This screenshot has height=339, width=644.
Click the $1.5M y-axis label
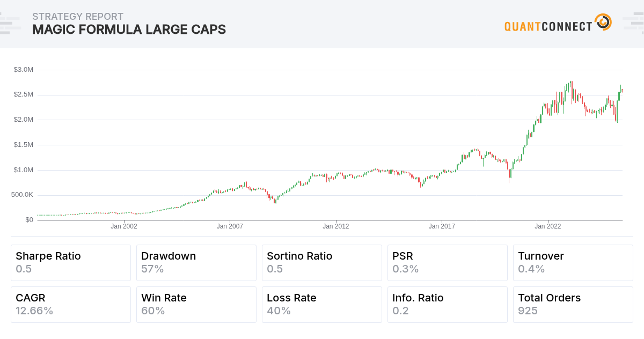24,145
